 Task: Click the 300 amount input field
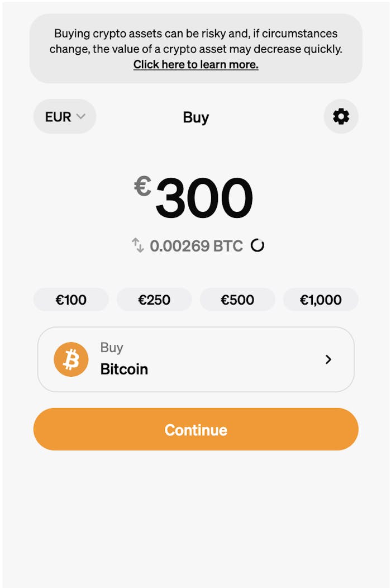click(204, 198)
